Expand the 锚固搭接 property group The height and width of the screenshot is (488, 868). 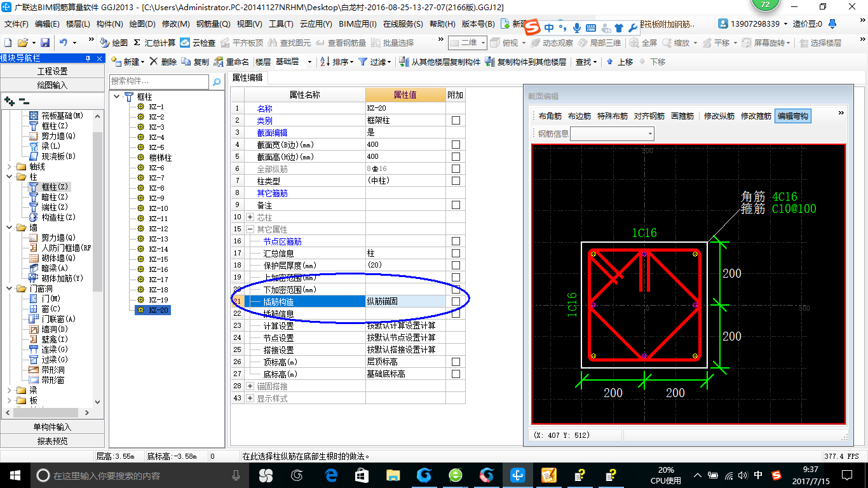(250, 386)
